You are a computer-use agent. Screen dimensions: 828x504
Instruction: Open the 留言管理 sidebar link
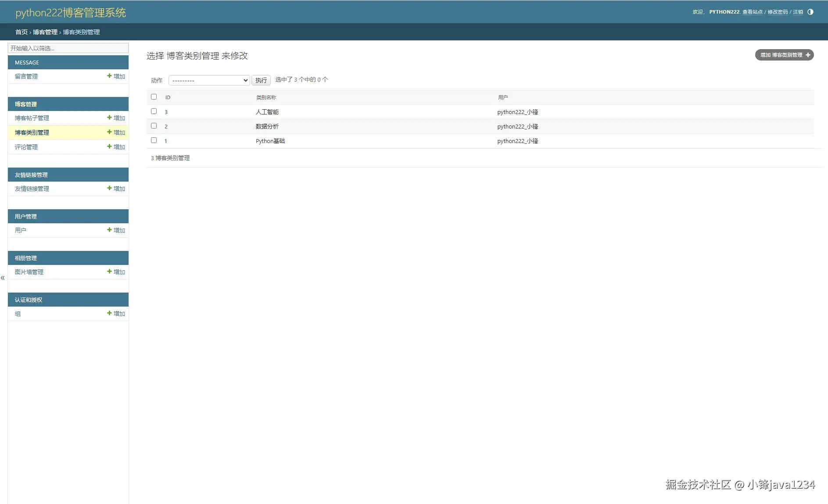point(26,76)
